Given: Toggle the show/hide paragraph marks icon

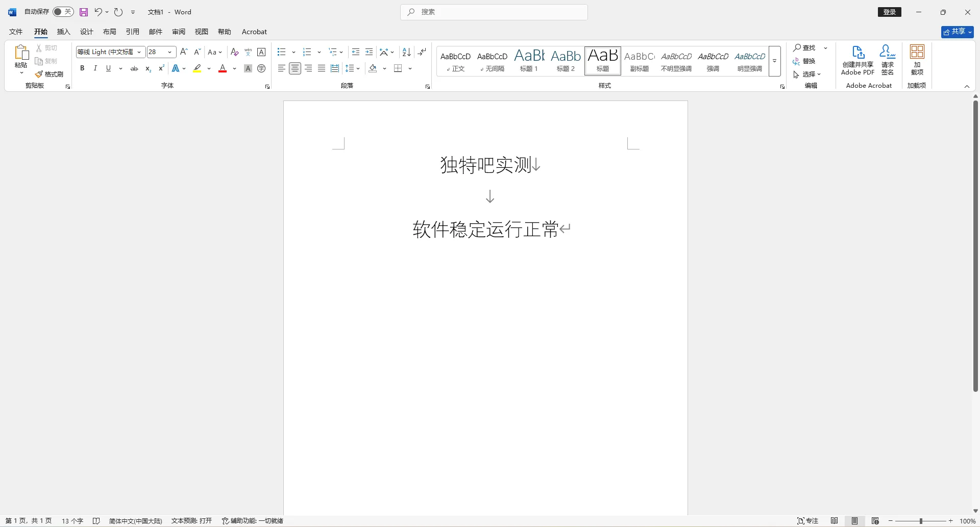Looking at the screenshot, I should (422, 52).
